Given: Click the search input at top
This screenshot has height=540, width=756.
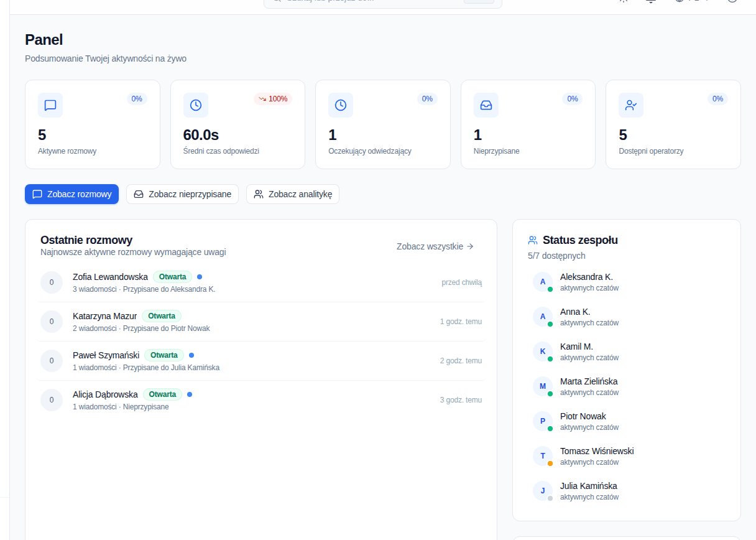Looking at the screenshot, I should (382, 2).
